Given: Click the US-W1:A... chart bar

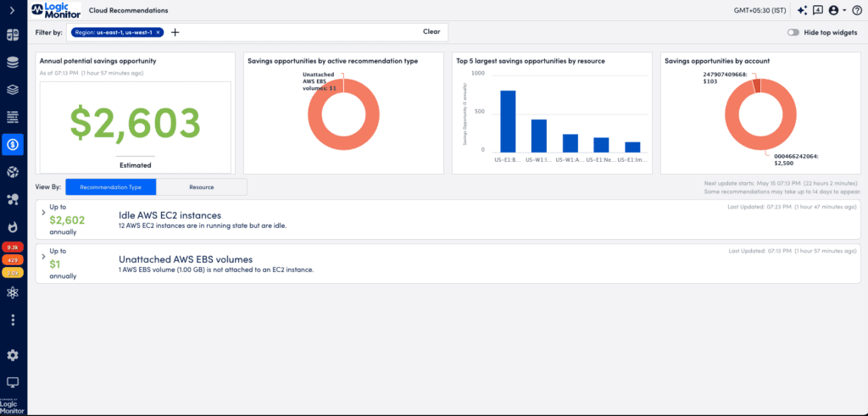Looking at the screenshot, I should coord(570,142).
